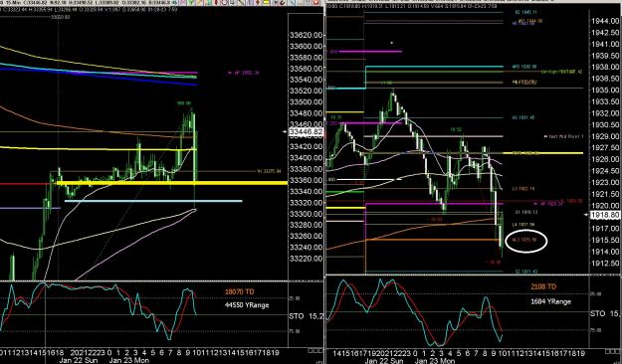Select the 2108 TD label in right indicator pane
Image resolution: width=622 pixels, height=364 pixels.
click(543, 286)
